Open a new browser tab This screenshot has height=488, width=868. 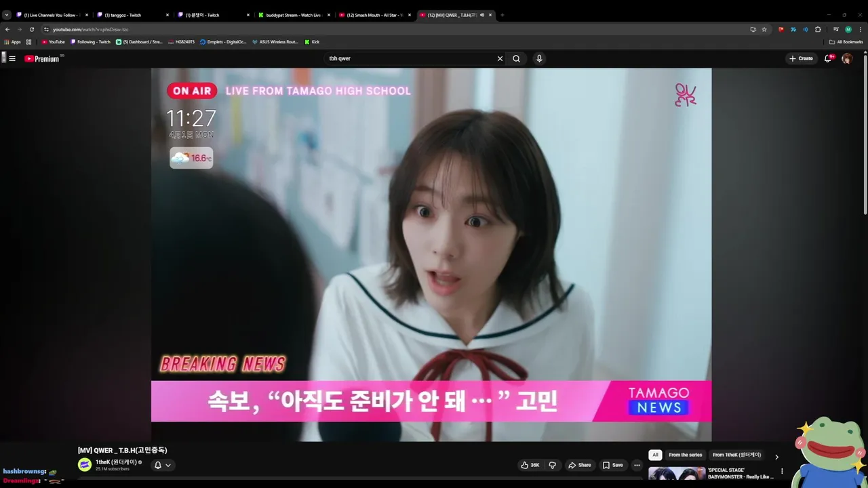pos(502,15)
